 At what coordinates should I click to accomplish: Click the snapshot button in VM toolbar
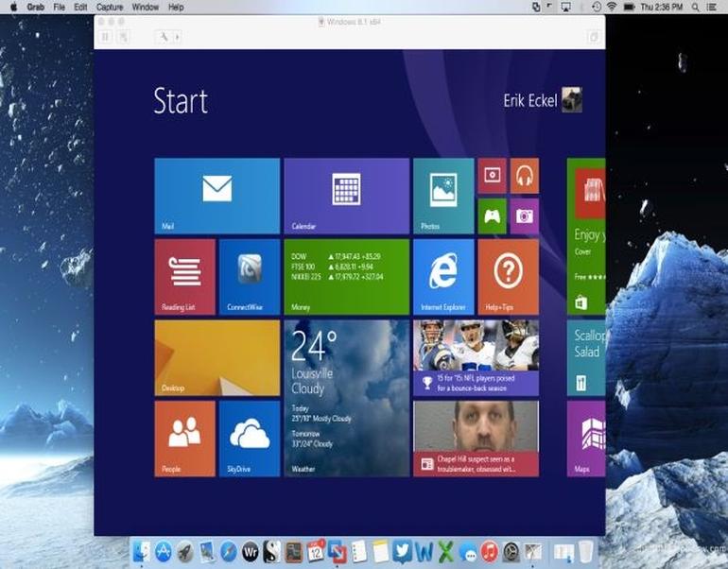click(123, 37)
